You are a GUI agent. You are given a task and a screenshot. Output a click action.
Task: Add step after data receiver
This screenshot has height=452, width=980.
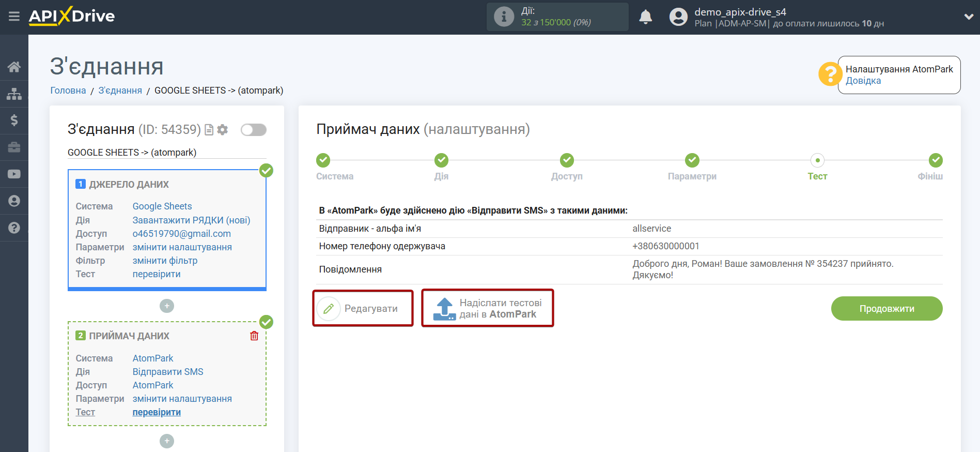click(167, 441)
